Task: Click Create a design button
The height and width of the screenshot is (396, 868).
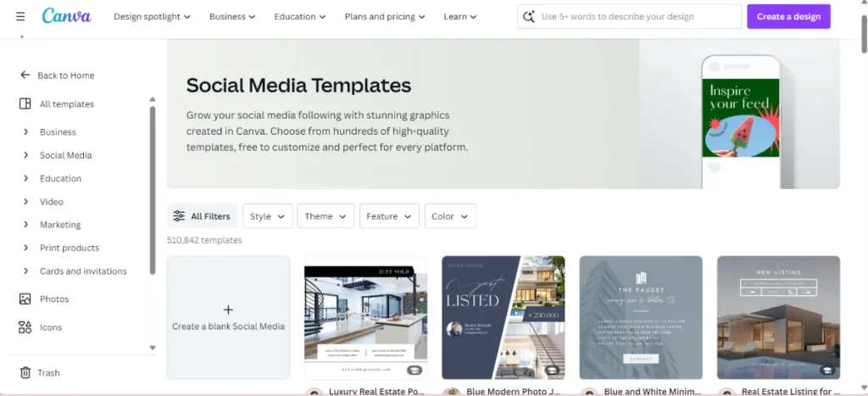Action: coord(789,17)
